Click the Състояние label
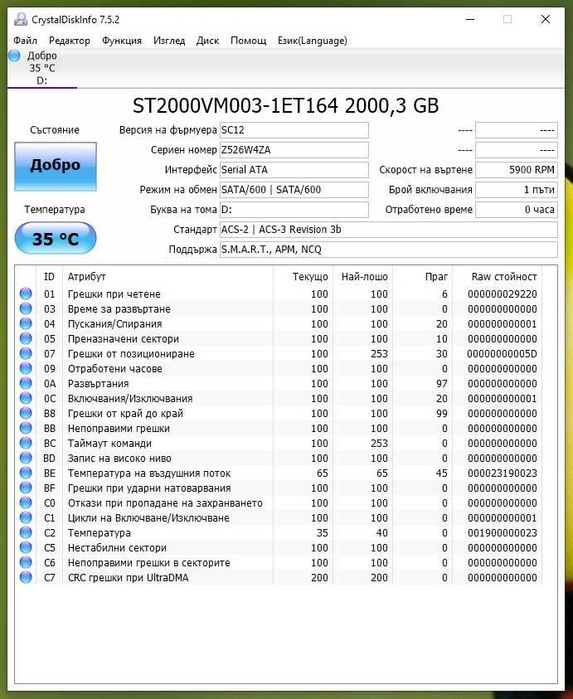The image size is (573, 699). click(55, 130)
